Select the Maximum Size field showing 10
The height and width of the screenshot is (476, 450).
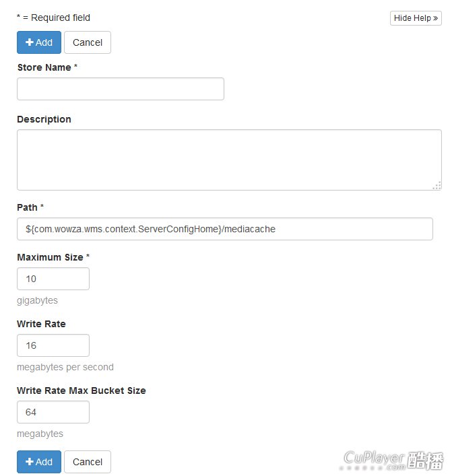pos(53,279)
